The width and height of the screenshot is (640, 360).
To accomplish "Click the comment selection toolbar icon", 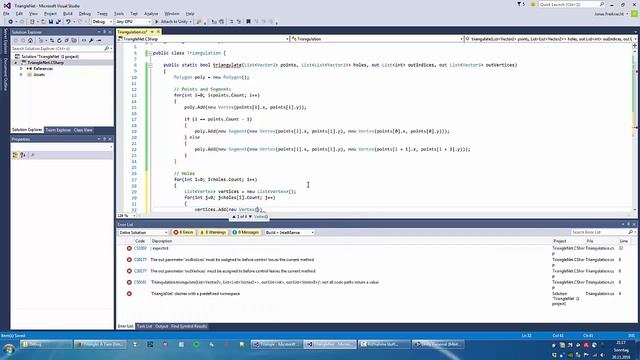I will click(231, 22).
